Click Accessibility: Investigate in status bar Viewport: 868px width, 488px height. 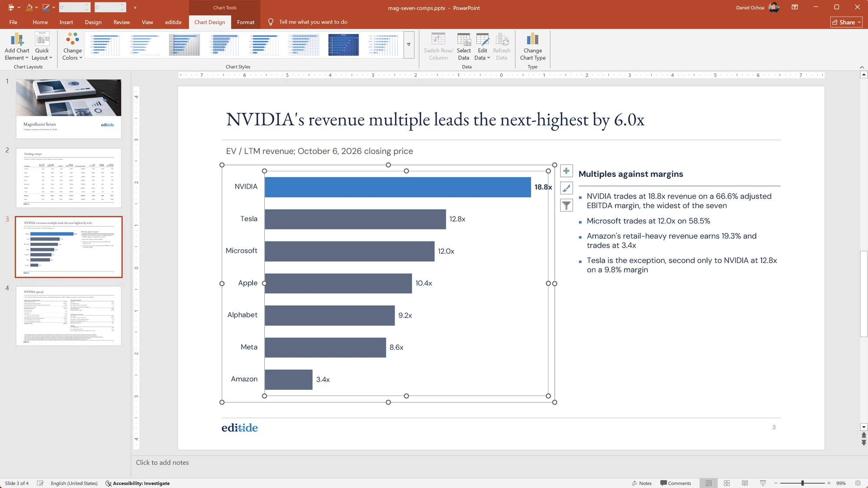(x=138, y=483)
